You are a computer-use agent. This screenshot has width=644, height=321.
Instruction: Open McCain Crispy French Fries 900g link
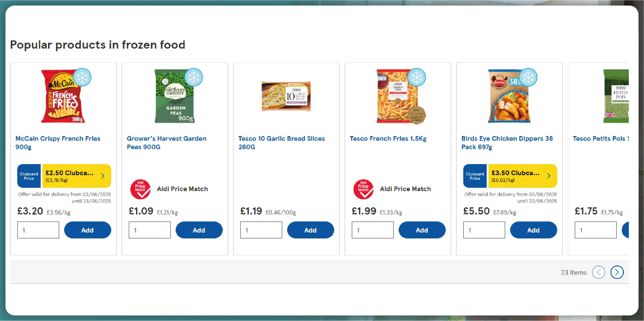click(58, 142)
